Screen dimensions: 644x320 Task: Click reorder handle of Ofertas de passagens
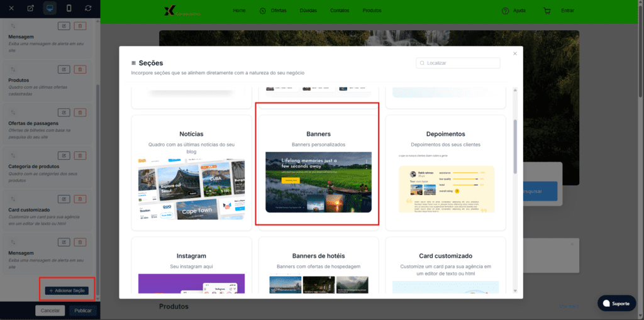pos(13,113)
